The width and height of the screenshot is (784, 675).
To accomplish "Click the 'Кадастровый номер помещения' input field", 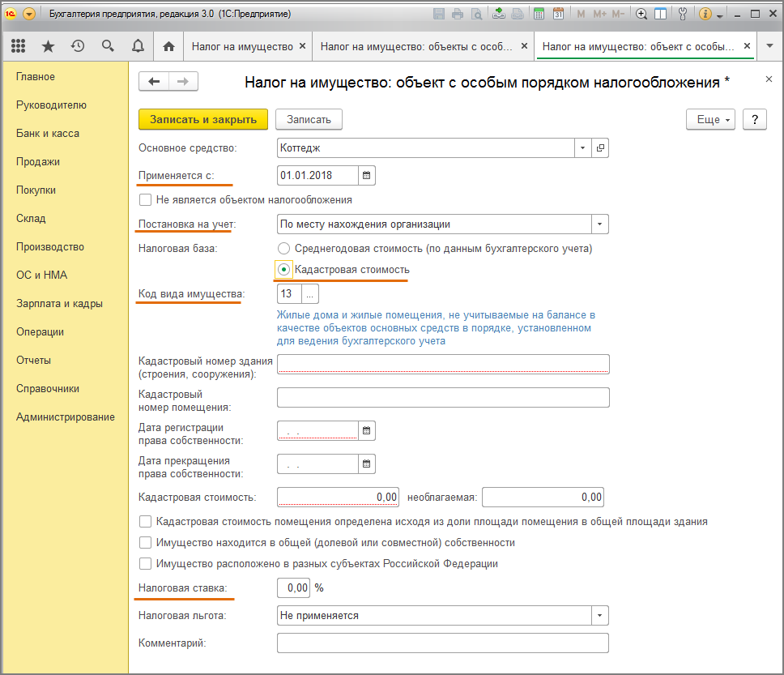I will [x=442, y=397].
